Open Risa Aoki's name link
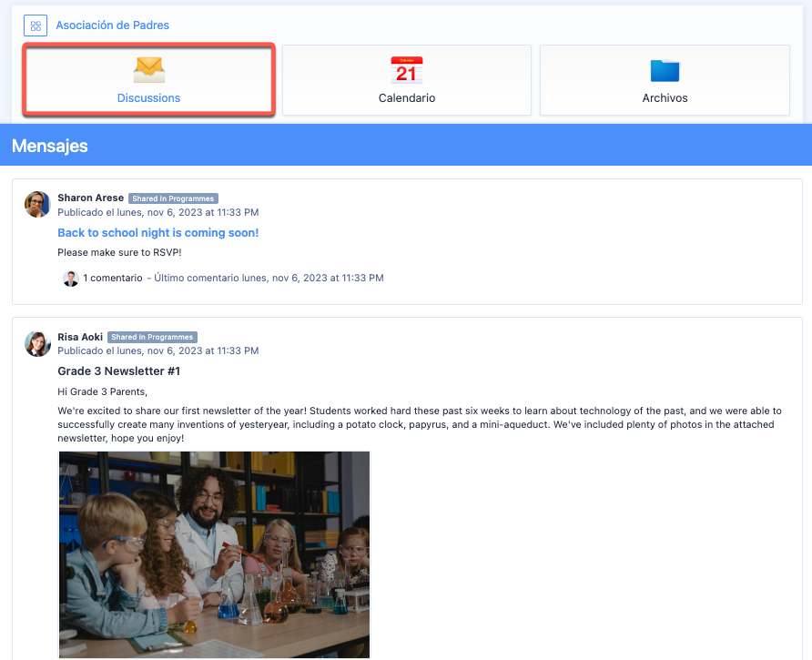Screen dimensions: 812x660 80,337
